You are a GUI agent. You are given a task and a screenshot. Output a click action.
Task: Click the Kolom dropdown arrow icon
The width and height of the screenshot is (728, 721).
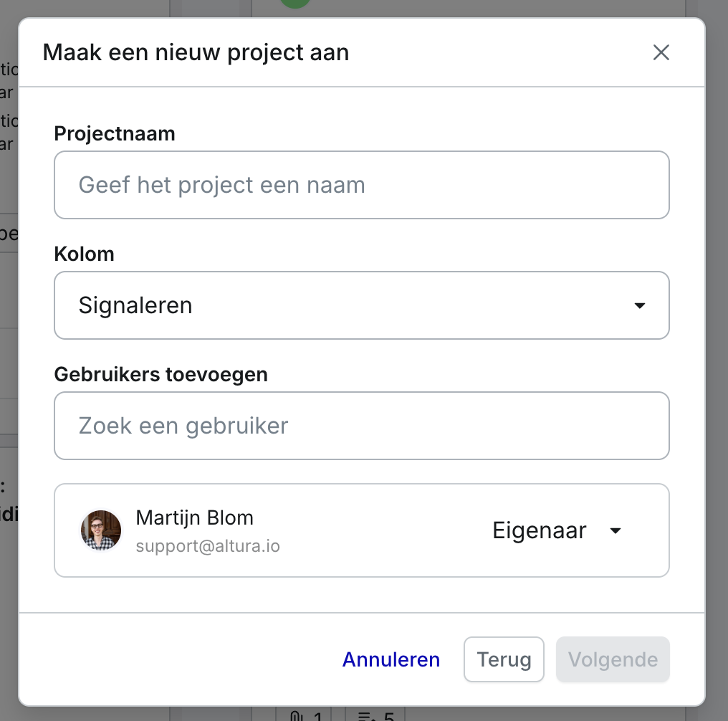pos(640,306)
